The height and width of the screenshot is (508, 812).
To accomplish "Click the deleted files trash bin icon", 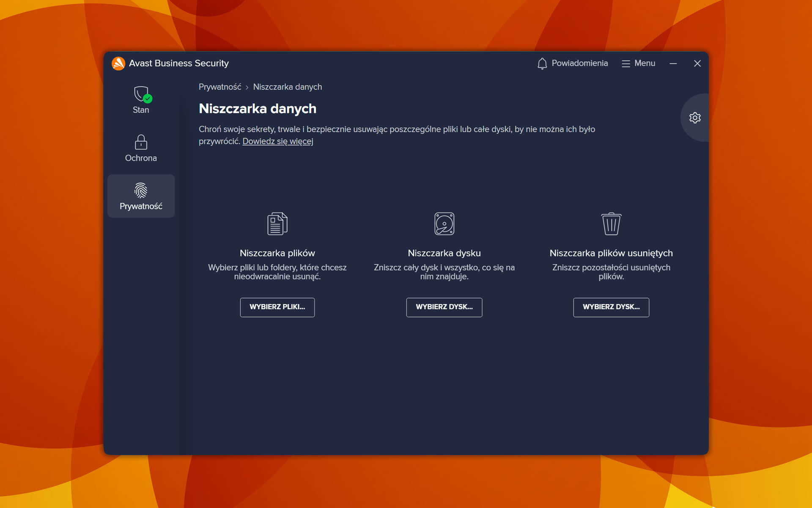I will tap(611, 224).
